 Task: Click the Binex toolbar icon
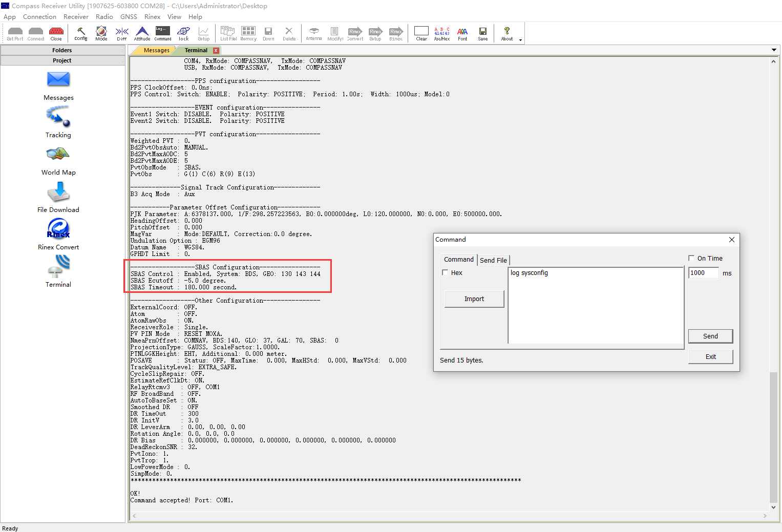(x=396, y=34)
